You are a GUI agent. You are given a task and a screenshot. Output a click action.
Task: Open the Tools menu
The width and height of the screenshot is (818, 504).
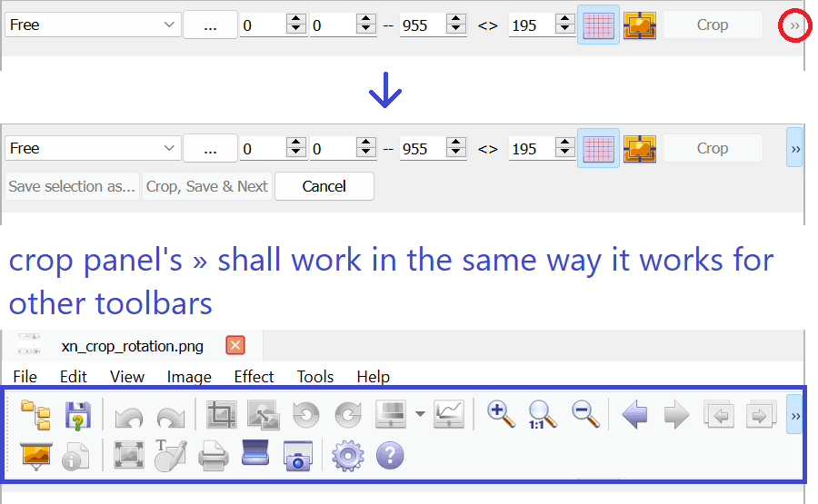pyautogui.click(x=315, y=376)
